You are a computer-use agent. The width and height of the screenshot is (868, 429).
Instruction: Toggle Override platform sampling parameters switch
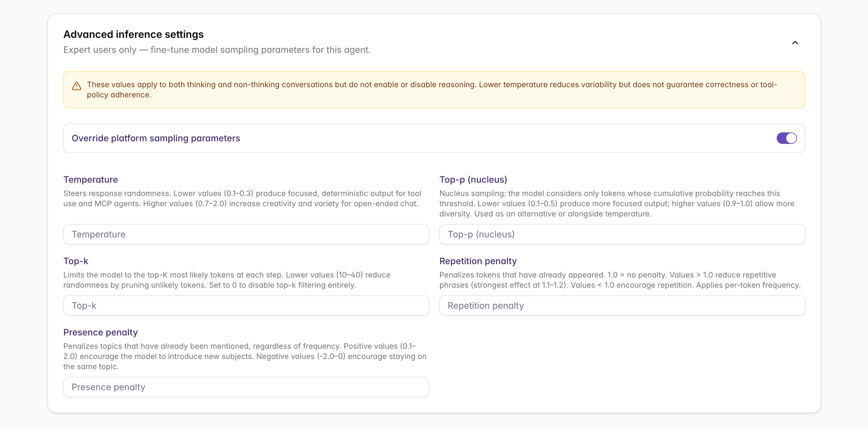[787, 138]
